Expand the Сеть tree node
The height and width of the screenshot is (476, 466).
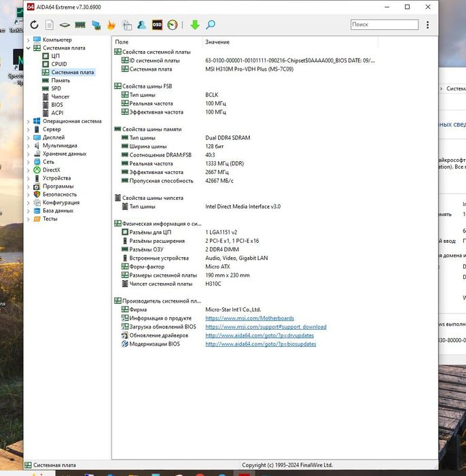point(29,162)
